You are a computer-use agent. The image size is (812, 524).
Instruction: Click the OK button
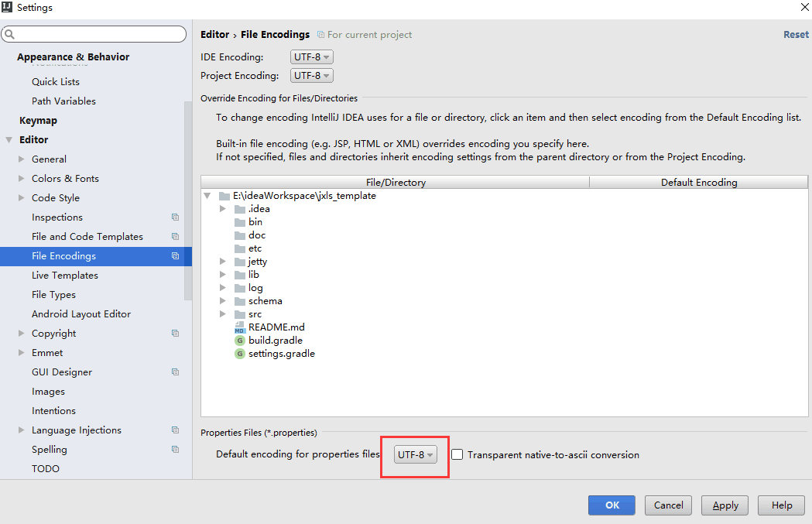pyautogui.click(x=612, y=505)
